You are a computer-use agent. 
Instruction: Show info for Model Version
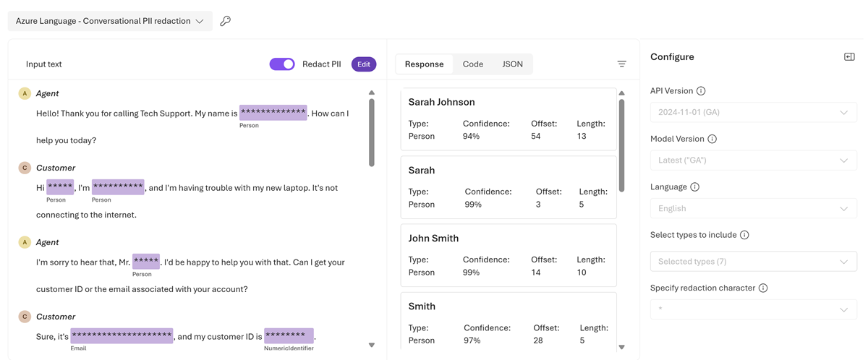[712, 139]
